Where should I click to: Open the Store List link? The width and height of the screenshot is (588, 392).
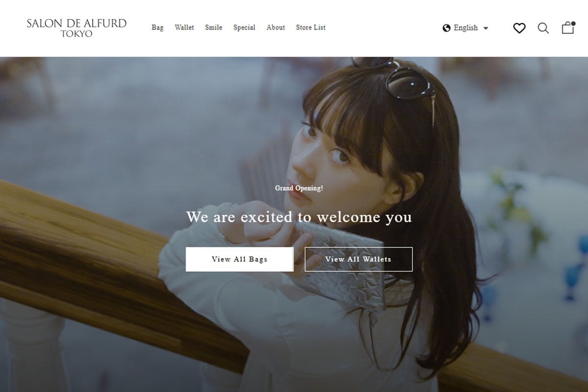pyautogui.click(x=311, y=27)
